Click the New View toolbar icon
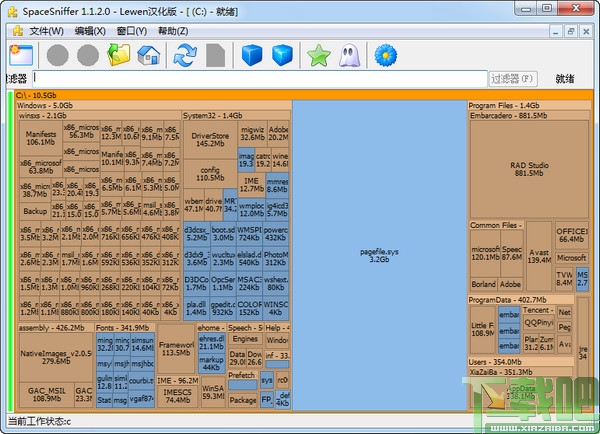The width and height of the screenshot is (600, 434). click(20, 54)
